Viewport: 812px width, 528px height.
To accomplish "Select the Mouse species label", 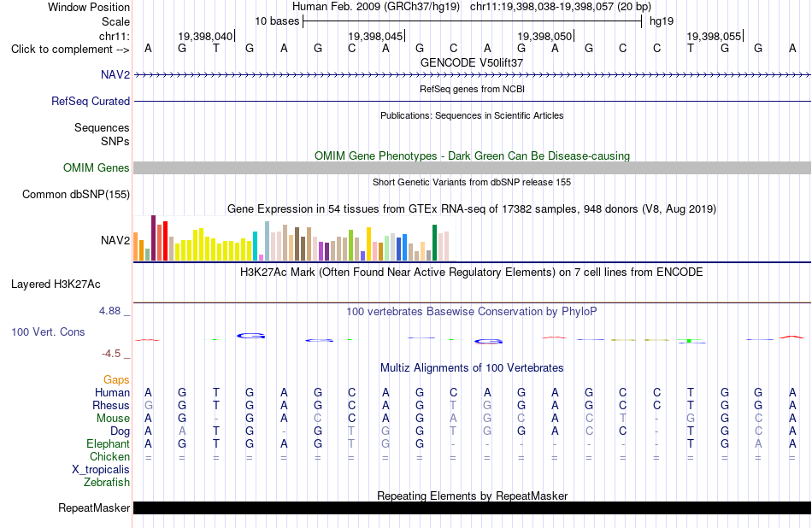I will [x=113, y=419].
